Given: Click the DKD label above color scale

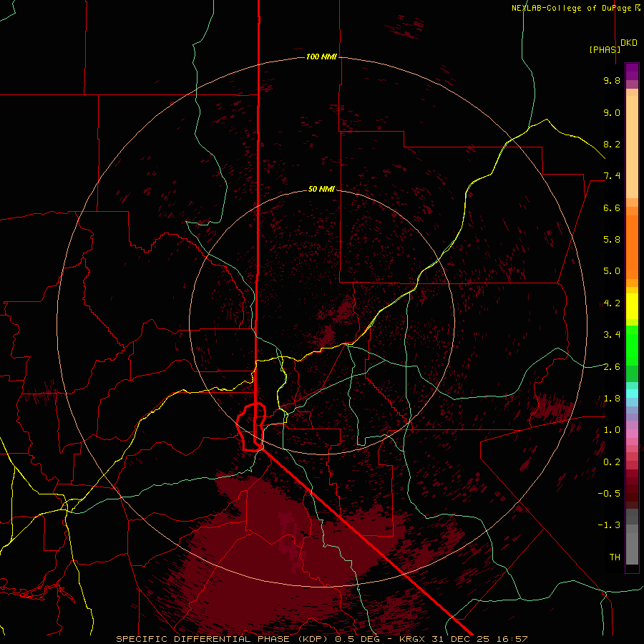Looking at the screenshot, I should pos(629,43).
